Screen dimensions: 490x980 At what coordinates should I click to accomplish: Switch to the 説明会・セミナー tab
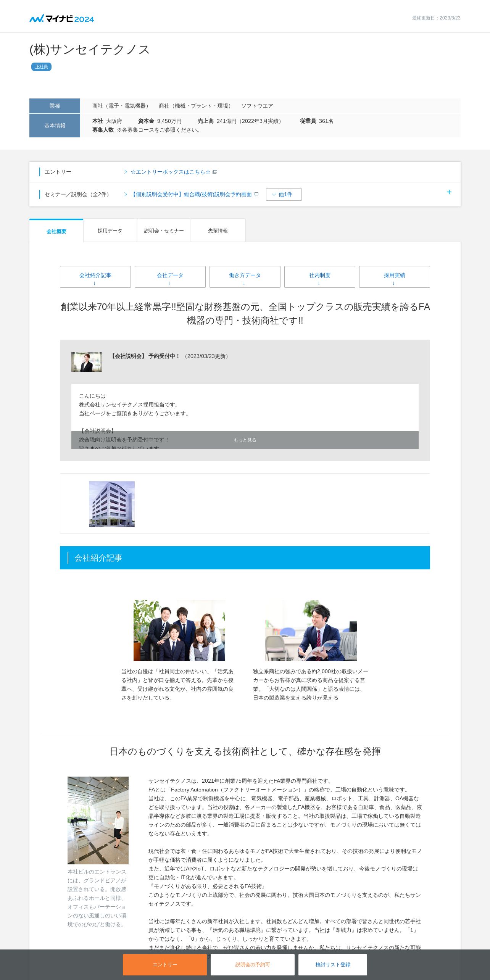click(164, 231)
